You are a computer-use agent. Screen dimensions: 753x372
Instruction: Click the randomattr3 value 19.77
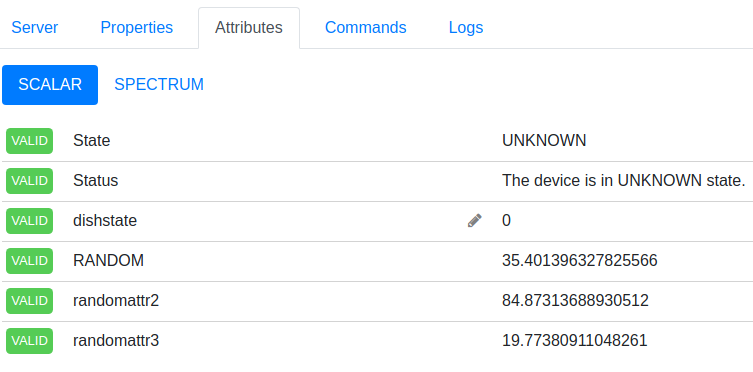(x=575, y=340)
